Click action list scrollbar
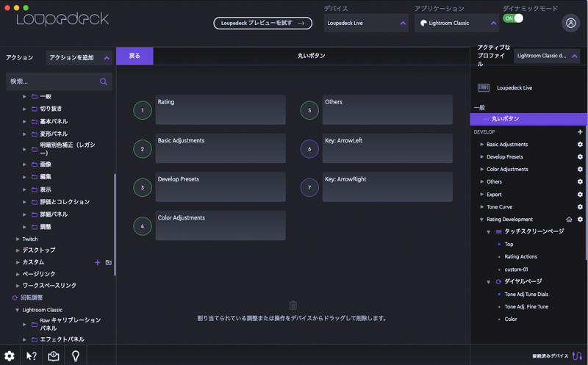 [x=115, y=225]
